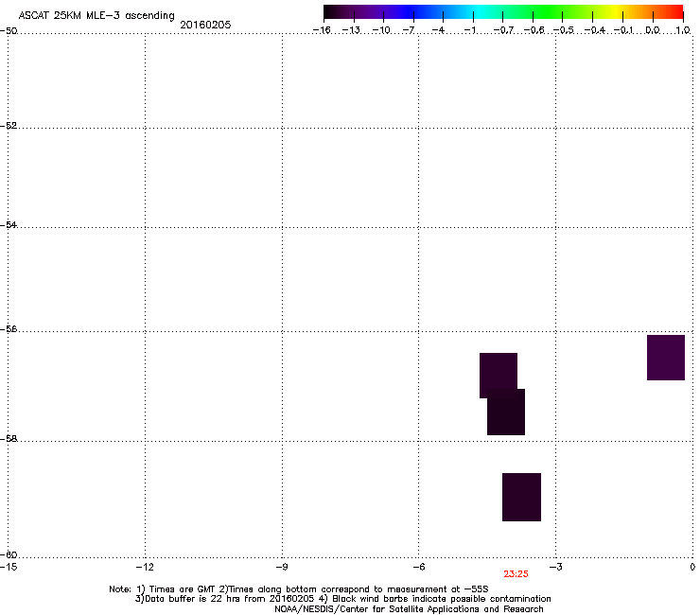
Task: Select the colorbar label -0.5
Action: 564,30
